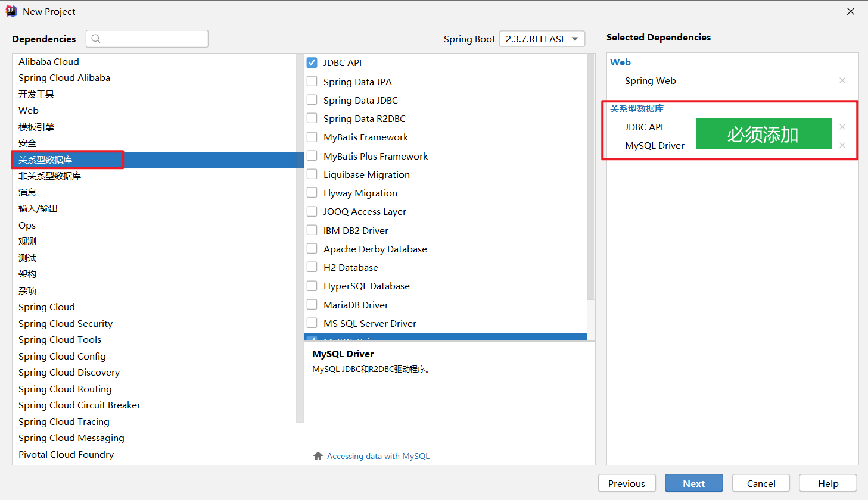Check HyperSQL Database dependency
868x500 pixels.
click(x=312, y=286)
